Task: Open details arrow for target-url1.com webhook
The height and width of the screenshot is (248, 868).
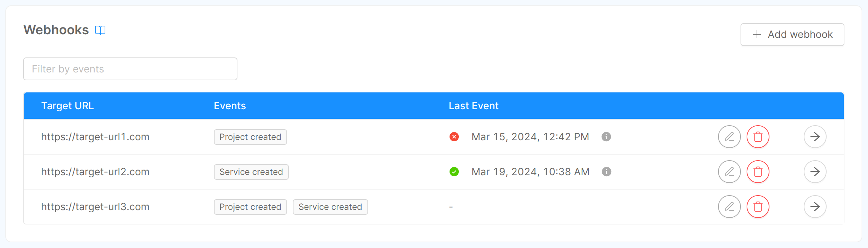Action: (x=815, y=137)
